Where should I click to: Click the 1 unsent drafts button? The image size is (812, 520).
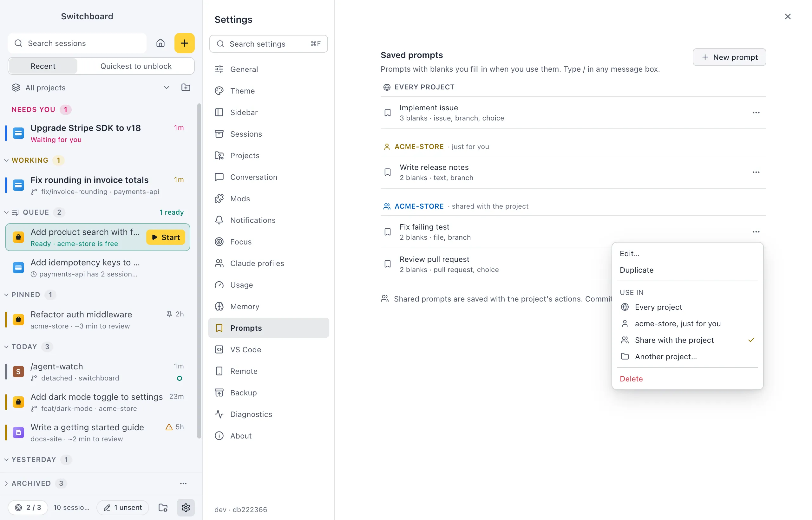tap(123, 508)
